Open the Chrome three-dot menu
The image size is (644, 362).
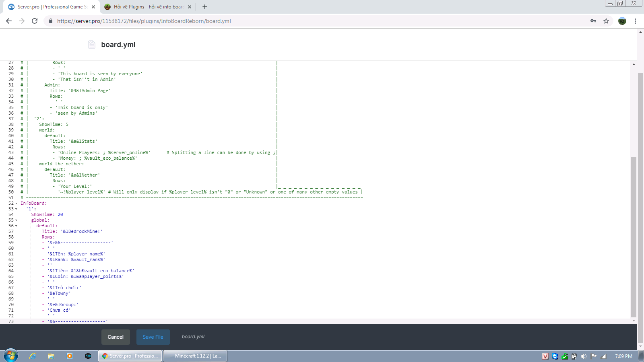pyautogui.click(x=636, y=21)
